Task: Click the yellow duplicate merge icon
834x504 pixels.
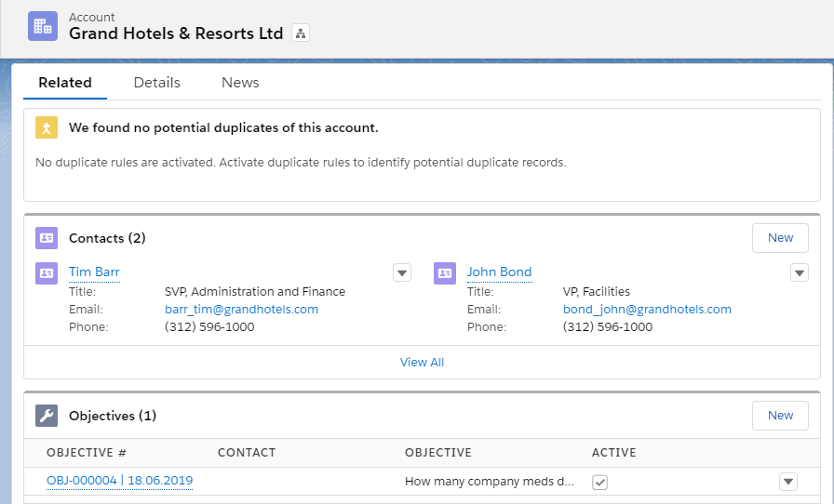Action: [x=47, y=127]
